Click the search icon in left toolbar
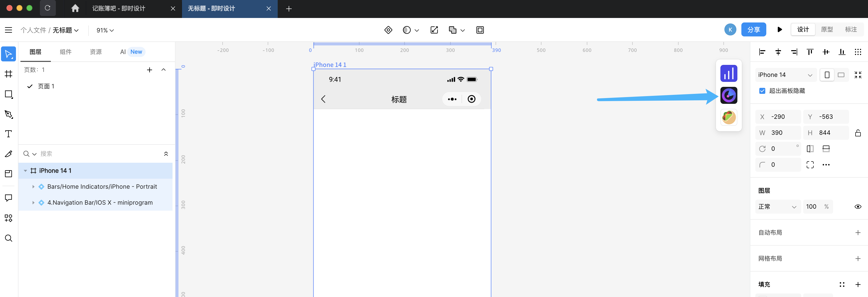 coord(8,238)
